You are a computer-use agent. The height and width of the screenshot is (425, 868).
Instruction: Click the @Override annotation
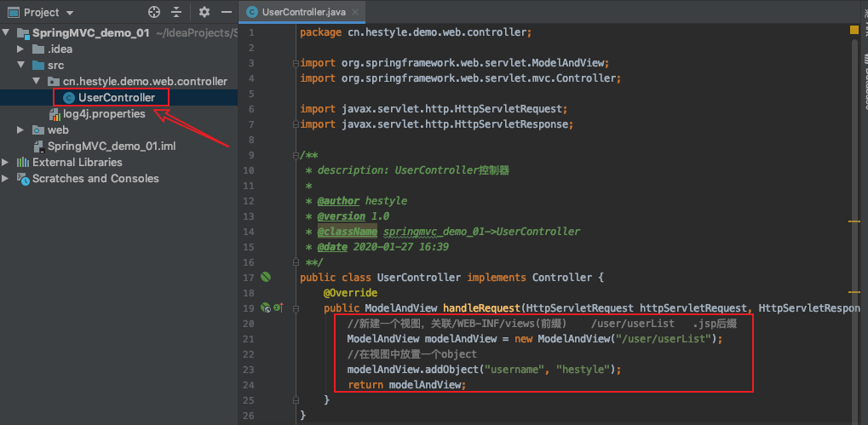coord(350,292)
